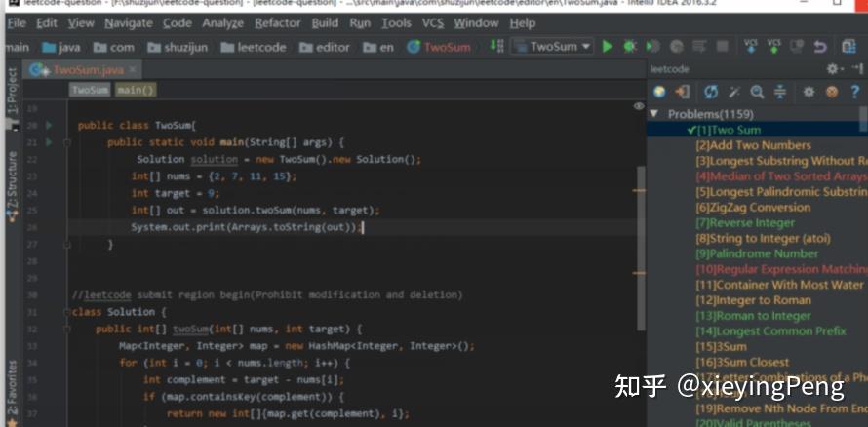
Task: Collapse all problems in leetcode panel
Action: point(780,92)
